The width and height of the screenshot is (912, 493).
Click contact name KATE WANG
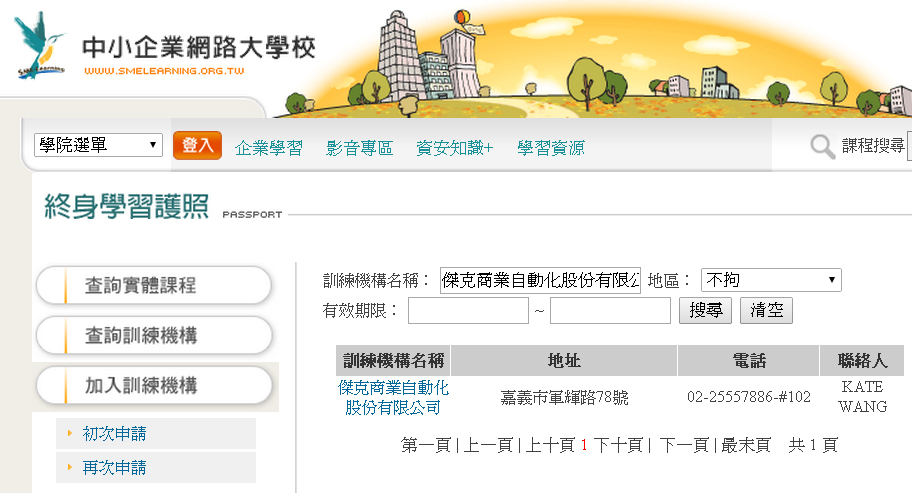863,396
